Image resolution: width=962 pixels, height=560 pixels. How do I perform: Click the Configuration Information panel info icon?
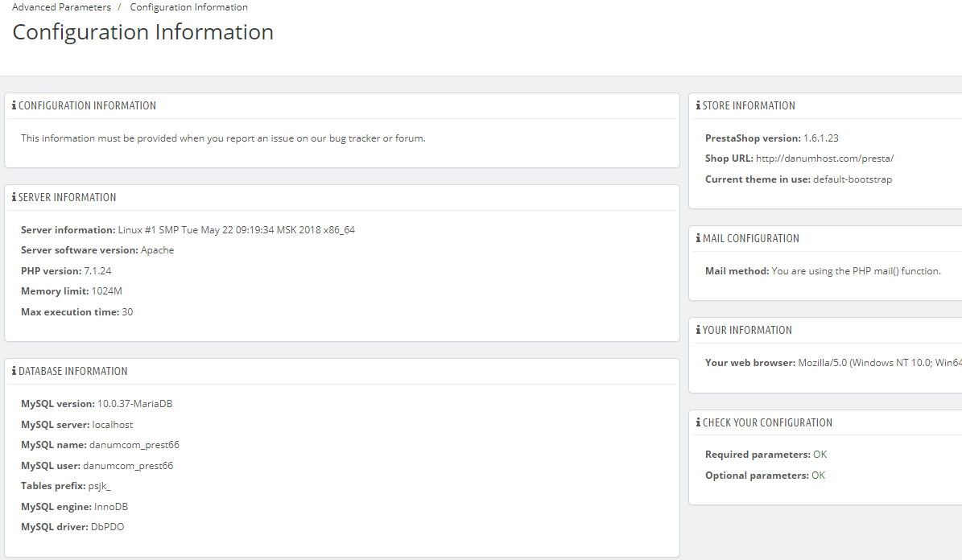coord(14,105)
